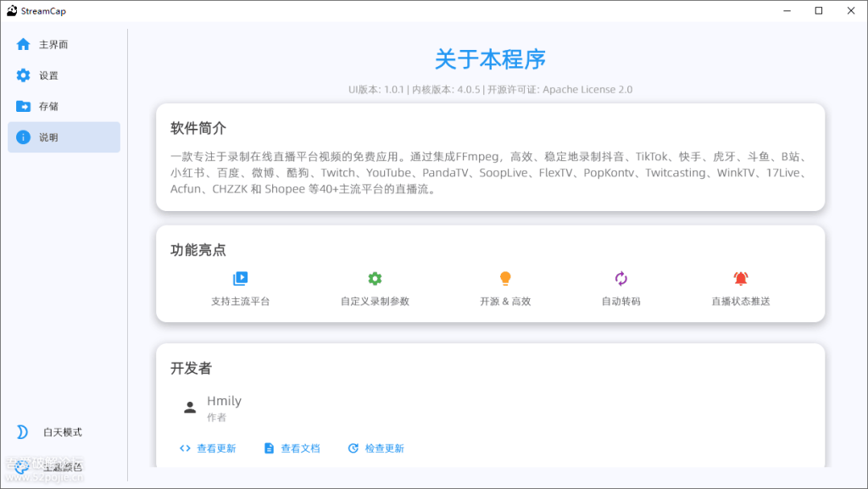Click the person avatar icon beside Hmily

[x=190, y=408]
